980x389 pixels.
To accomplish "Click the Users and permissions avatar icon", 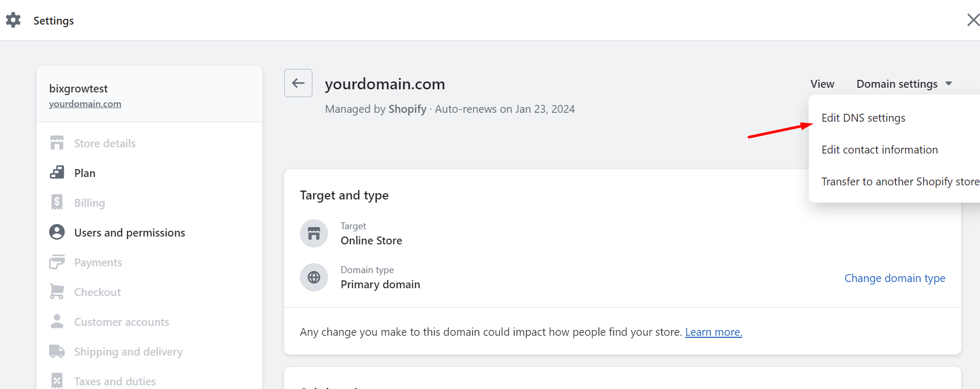I will click(x=57, y=232).
